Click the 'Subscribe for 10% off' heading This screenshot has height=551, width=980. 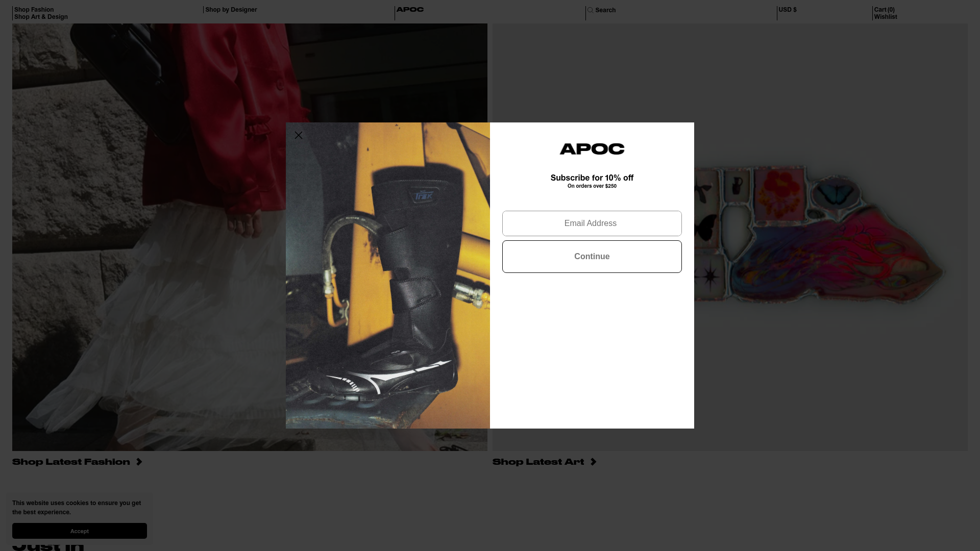[x=592, y=178]
